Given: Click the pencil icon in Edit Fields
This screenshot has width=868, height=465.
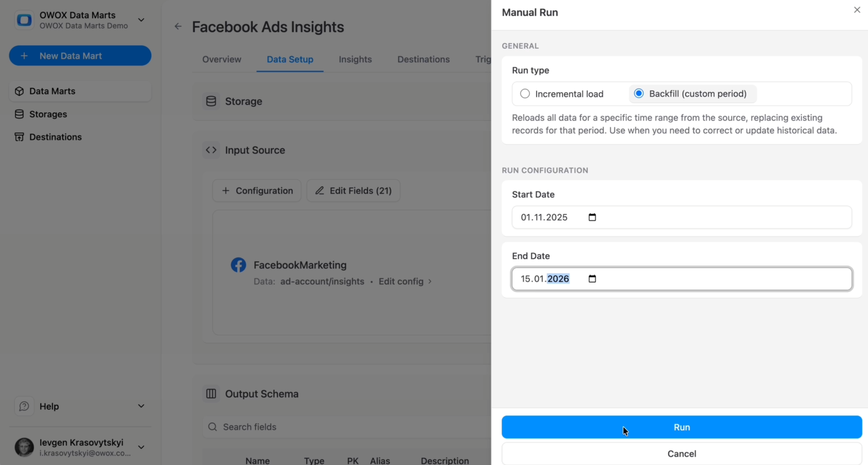Looking at the screenshot, I should 320,190.
